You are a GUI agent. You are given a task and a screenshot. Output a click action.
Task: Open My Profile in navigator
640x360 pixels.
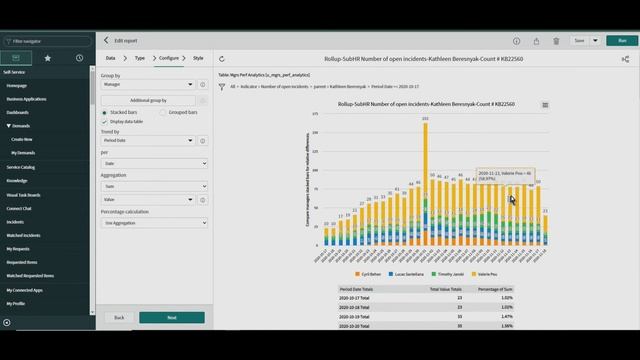point(16,304)
